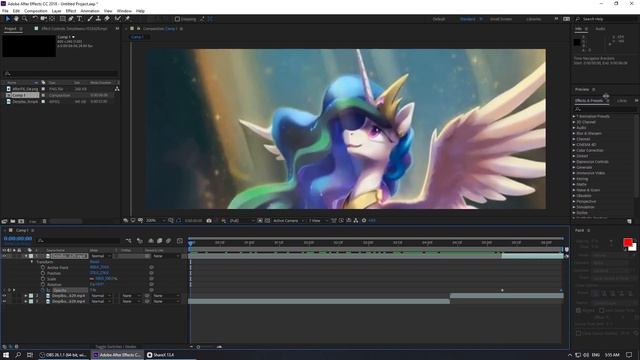This screenshot has height=360, width=640.
Task: Click the exposure reset icon in viewer footer
Action: (364, 220)
